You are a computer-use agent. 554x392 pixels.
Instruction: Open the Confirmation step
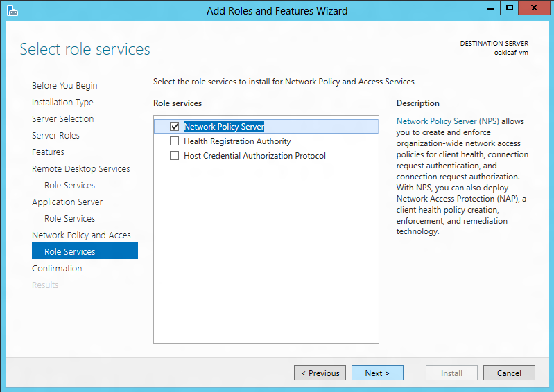pyautogui.click(x=57, y=268)
